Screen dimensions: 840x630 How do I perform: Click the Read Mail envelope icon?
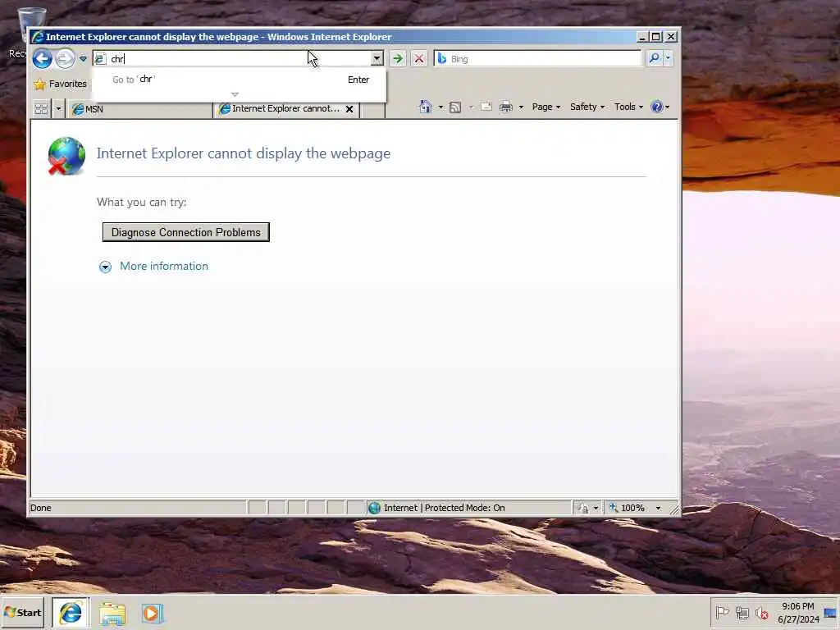pos(486,107)
